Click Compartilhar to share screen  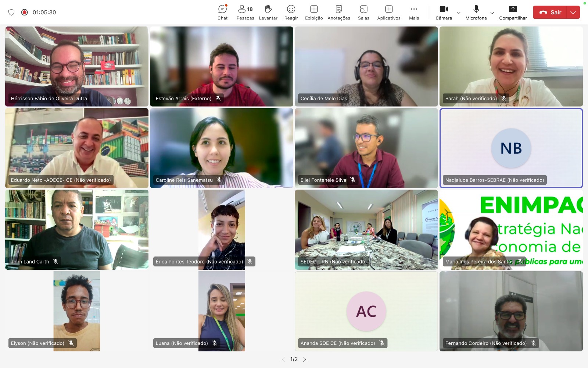pos(513,12)
